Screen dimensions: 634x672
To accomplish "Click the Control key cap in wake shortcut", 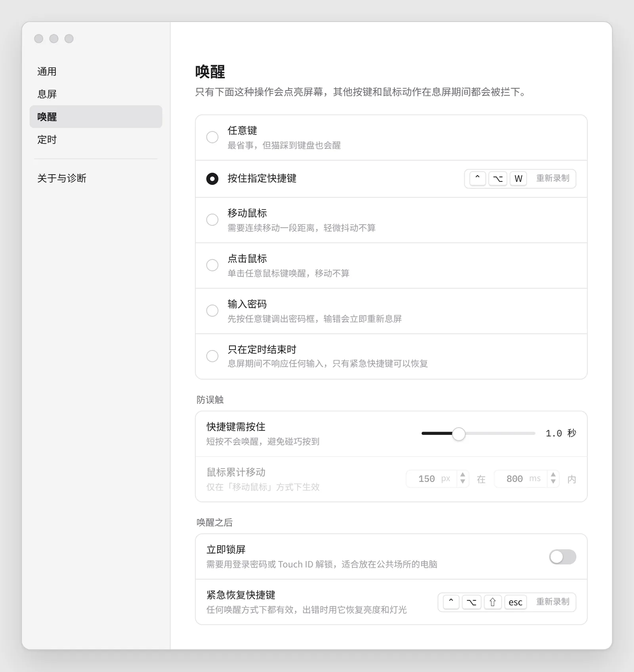I will (x=477, y=179).
